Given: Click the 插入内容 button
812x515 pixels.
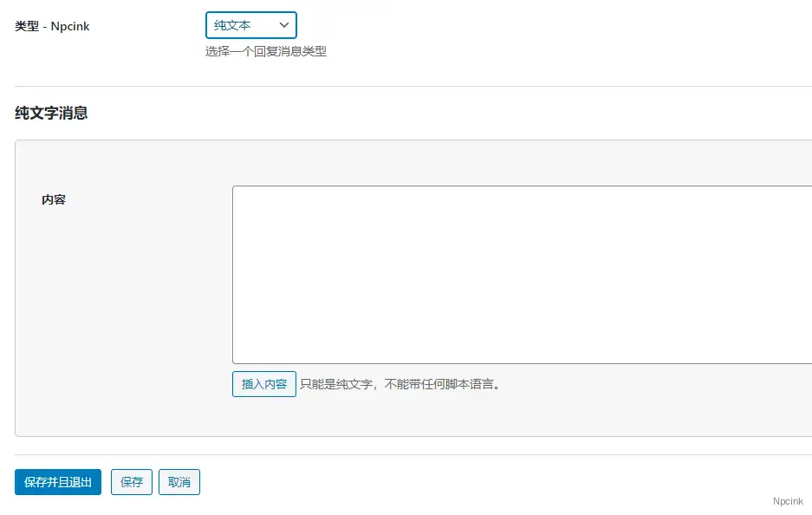Looking at the screenshot, I should point(263,384).
